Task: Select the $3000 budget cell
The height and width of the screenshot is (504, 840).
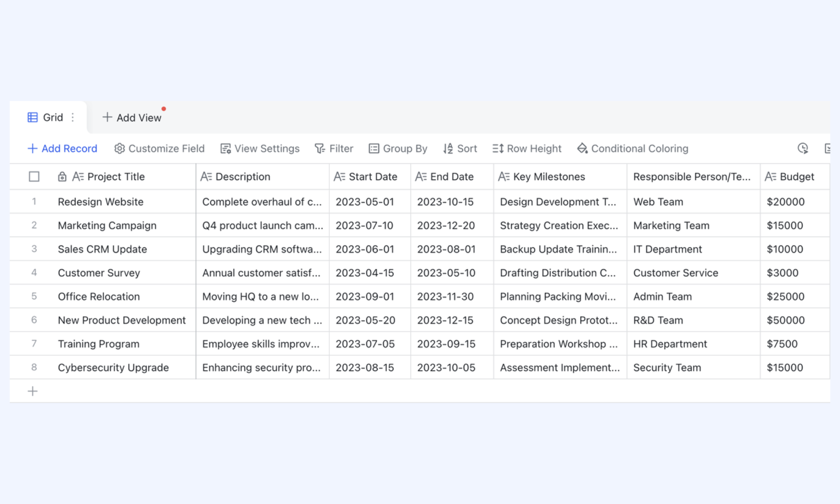Action: [x=795, y=273]
